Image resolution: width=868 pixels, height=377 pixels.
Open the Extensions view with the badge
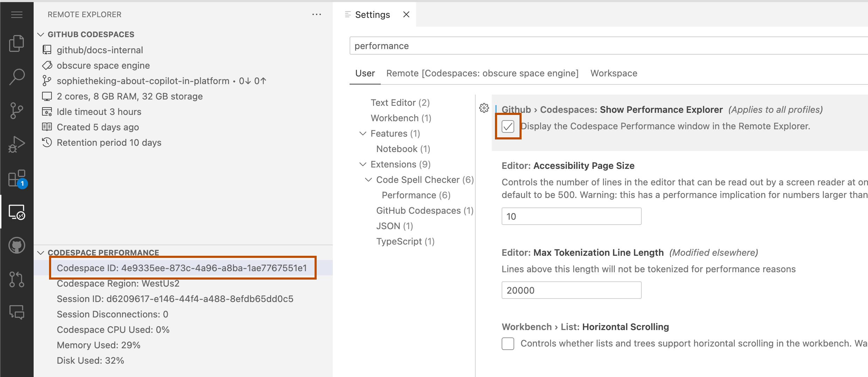[x=16, y=178]
